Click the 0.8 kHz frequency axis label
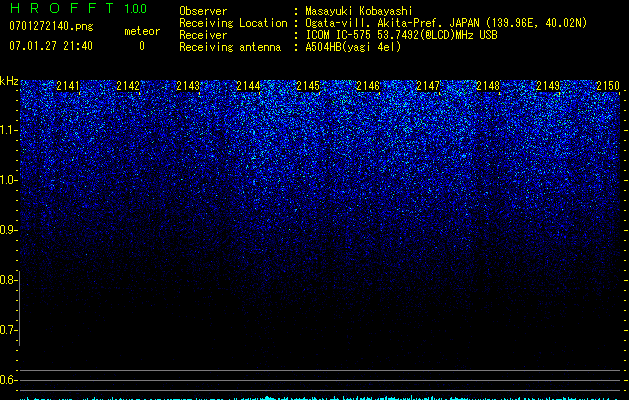Viewport: 629px width, 400px height. click(x=8, y=280)
